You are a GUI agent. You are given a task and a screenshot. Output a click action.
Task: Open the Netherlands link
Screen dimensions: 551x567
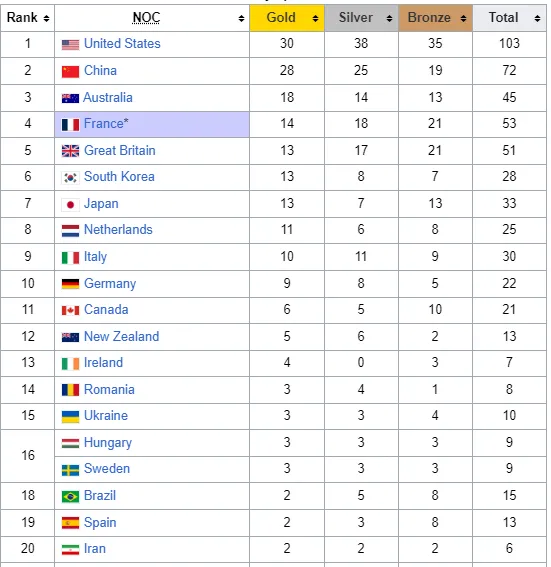(x=118, y=230)
